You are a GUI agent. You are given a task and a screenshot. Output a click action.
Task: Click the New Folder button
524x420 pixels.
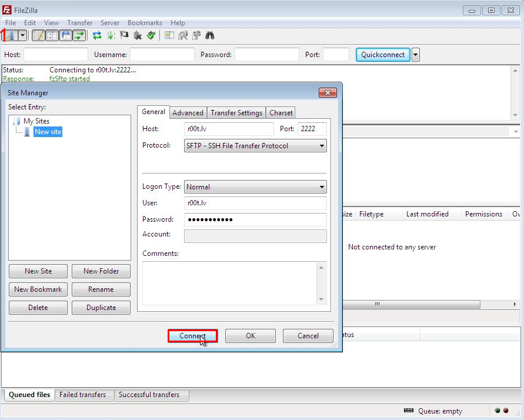point(101,271)
